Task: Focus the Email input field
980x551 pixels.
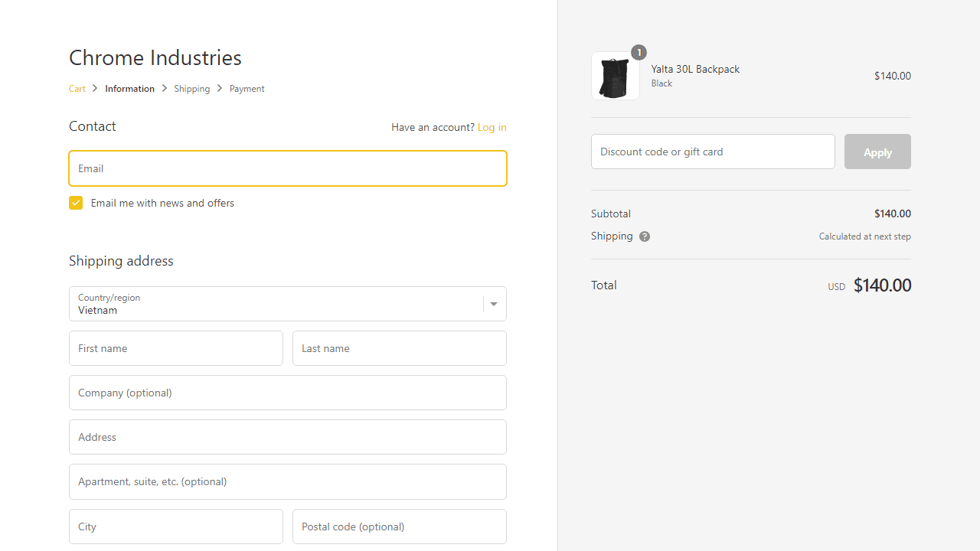Action: coord(288,168)
